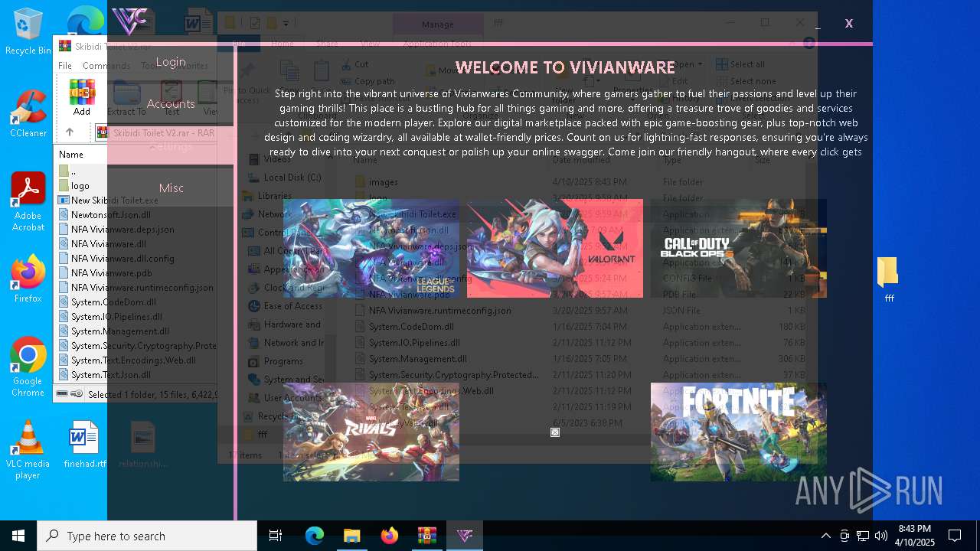Image resolution: width=980 pixels, height=551 pixels.
Task: Select the Valorant game card
Action: (555, 248)
